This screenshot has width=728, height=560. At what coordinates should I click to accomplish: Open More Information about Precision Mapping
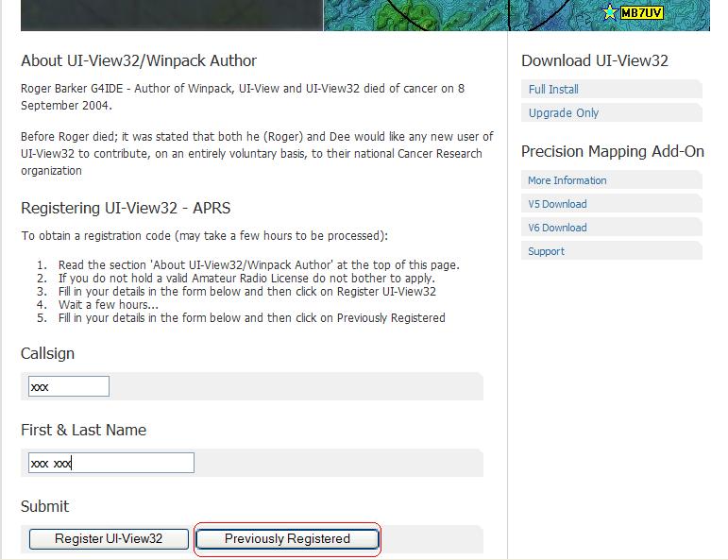(567, 180)
